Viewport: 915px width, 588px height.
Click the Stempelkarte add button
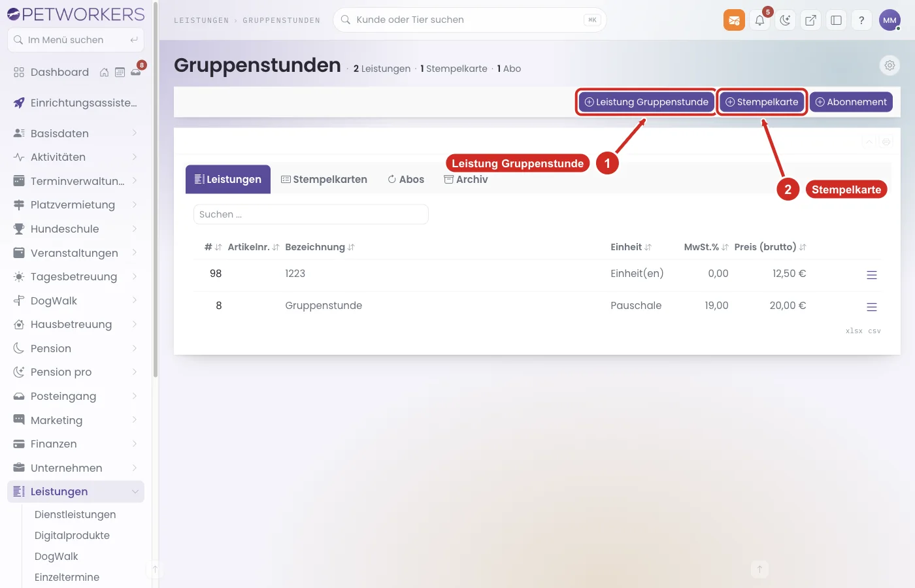pos(762,102)
